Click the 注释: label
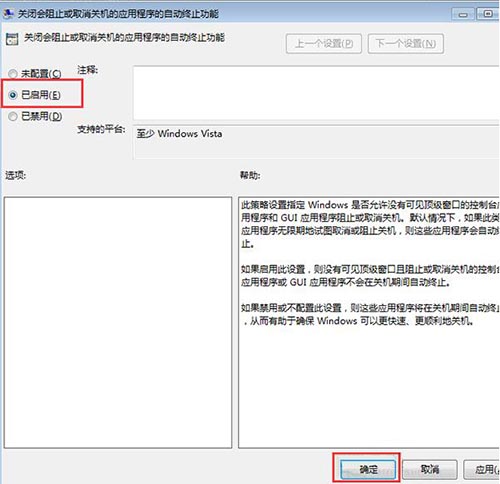The image size is (500, 484). tap(87, 70)
